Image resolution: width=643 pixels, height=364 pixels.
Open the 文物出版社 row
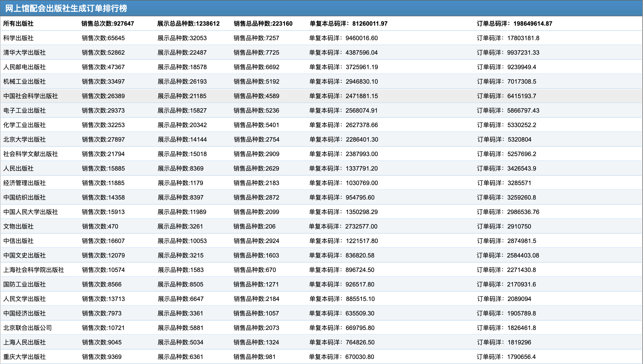tap(18, 226)
